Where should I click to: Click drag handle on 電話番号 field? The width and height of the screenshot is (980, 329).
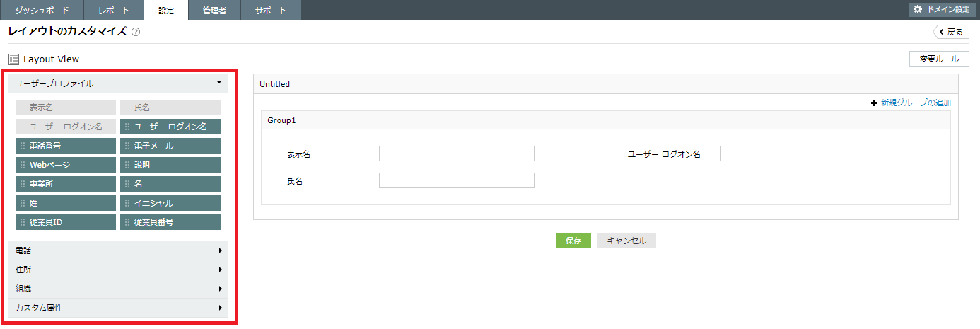pos(23,146)
